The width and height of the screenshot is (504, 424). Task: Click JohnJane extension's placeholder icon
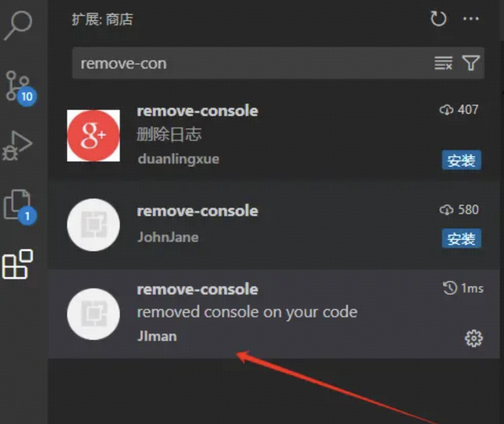(x=93, y=225)
